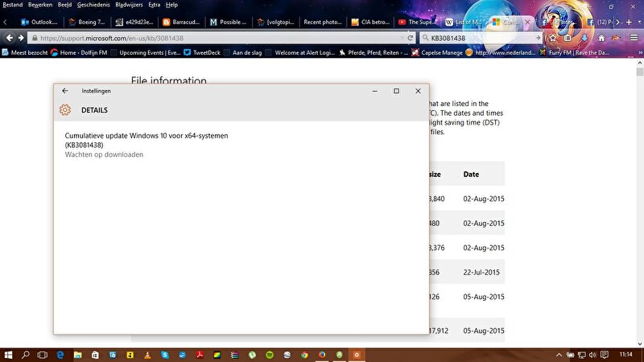The image size is (644, 362).
Task: Reload page with the address bar refresh button
Action: (x=411, y=38)
